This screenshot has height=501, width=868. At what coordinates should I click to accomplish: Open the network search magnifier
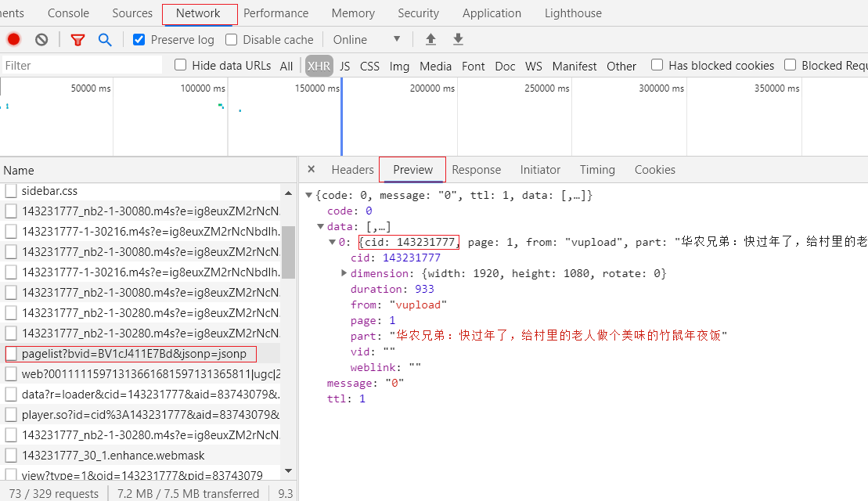pyautogui.click(x=105, y=39)
